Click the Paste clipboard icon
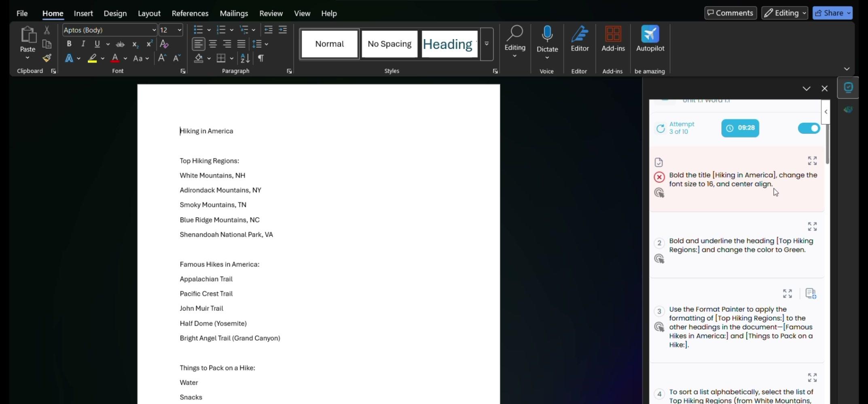The height and width of the screenshot is (404, 868). tap(28, 35)
